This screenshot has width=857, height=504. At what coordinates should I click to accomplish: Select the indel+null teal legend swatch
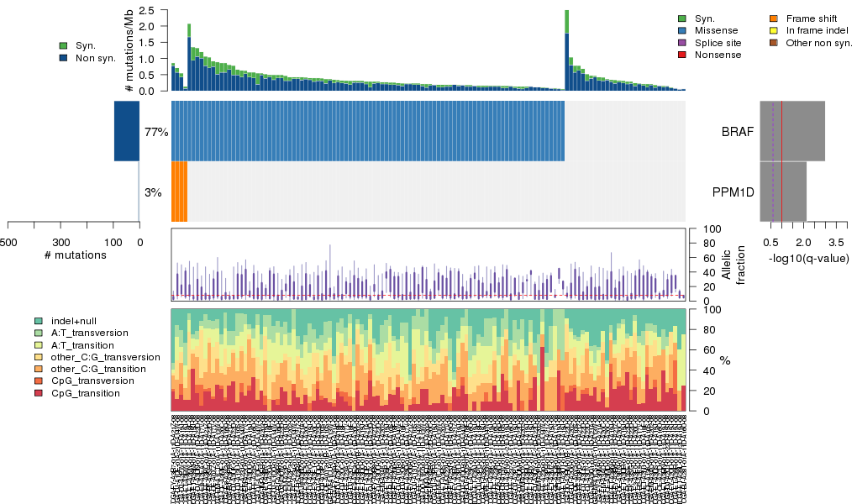[39, 322]
